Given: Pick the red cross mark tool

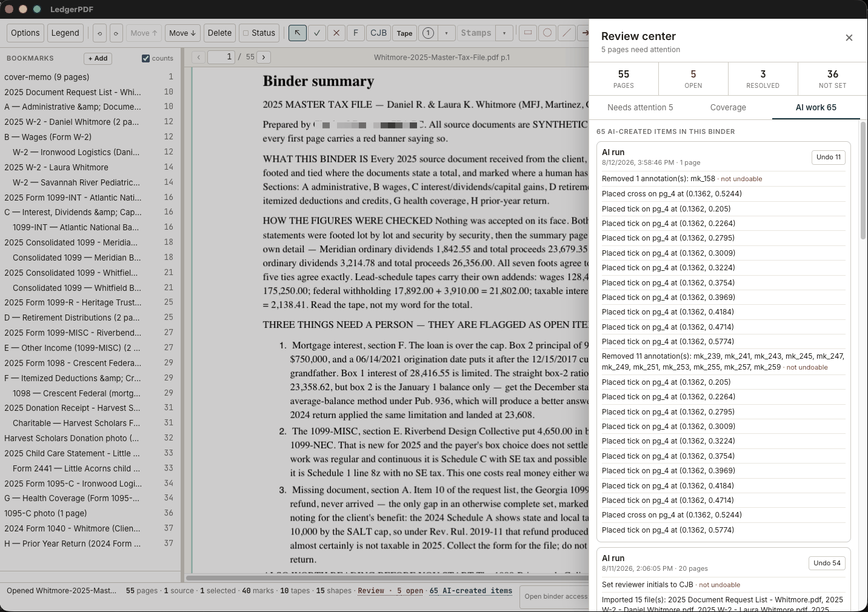Looking at the screenshot, I should click(336, 33).
